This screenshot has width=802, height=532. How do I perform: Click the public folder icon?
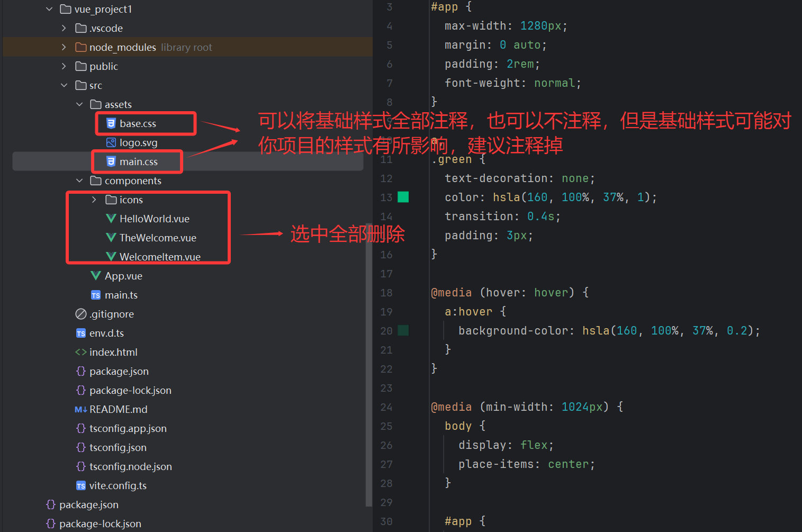[81, 66]
